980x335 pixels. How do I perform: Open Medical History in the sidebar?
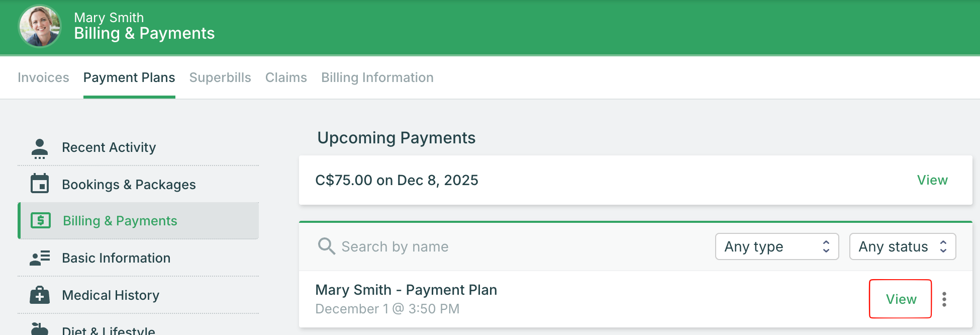pos(111,295)
